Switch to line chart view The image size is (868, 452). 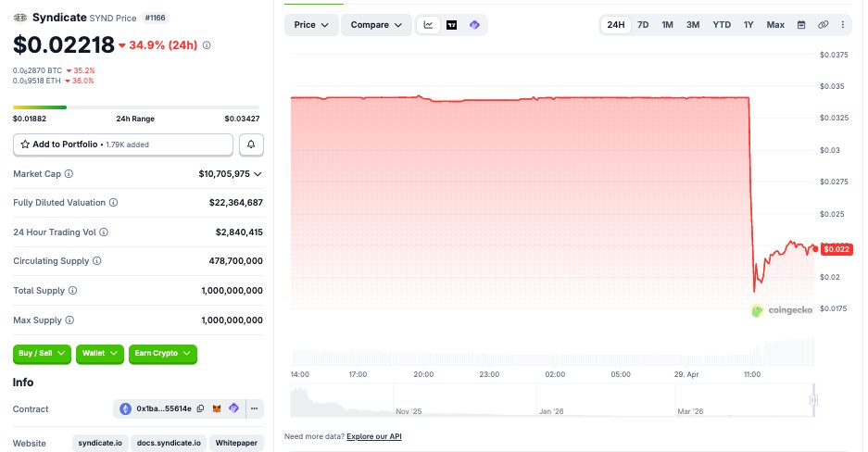[429, 25]
